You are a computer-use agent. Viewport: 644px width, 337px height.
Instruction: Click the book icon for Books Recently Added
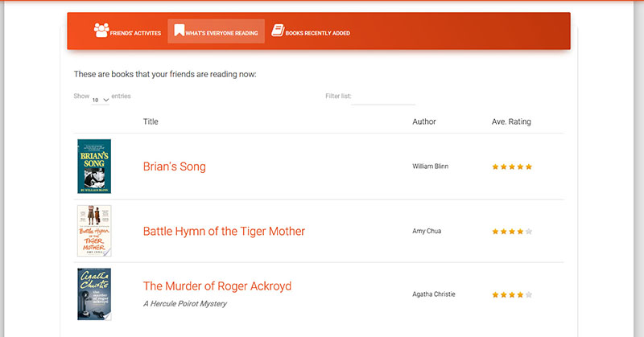pyautogui.click(x=278, y=30)
